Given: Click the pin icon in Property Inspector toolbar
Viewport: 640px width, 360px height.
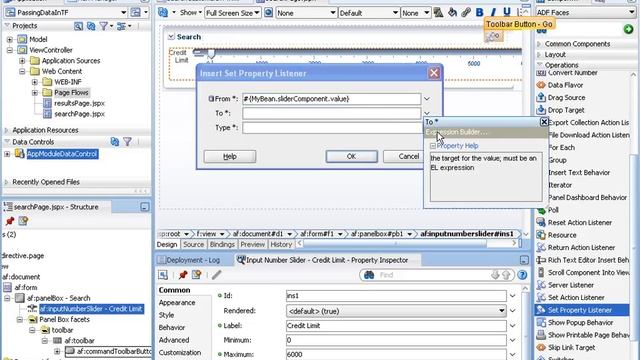Looking at the screenshot, I should pos(183,275).
